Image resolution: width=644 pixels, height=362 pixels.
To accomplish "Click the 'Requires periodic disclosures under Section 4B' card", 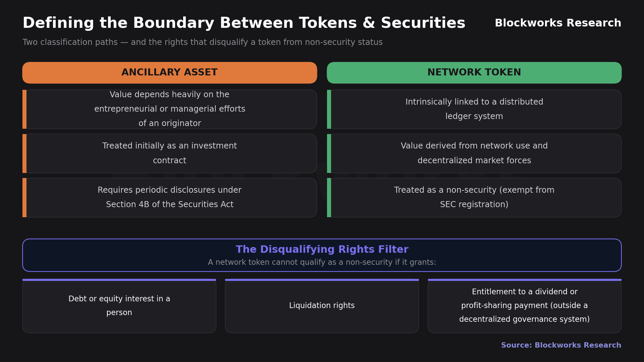I will coord(170,197).
